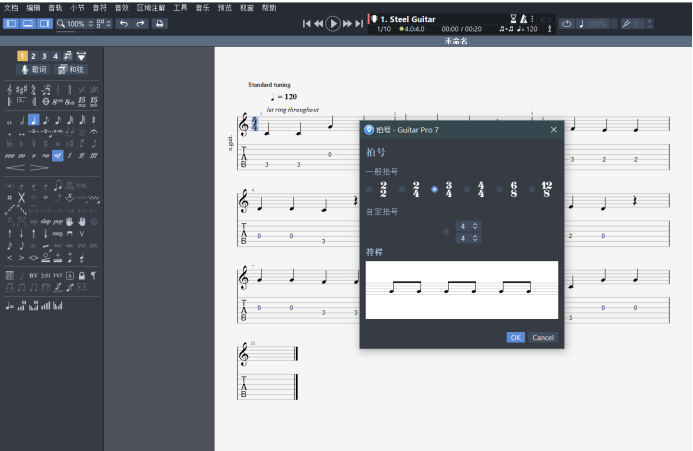Click the Play button in transport bar

[333, 23]
